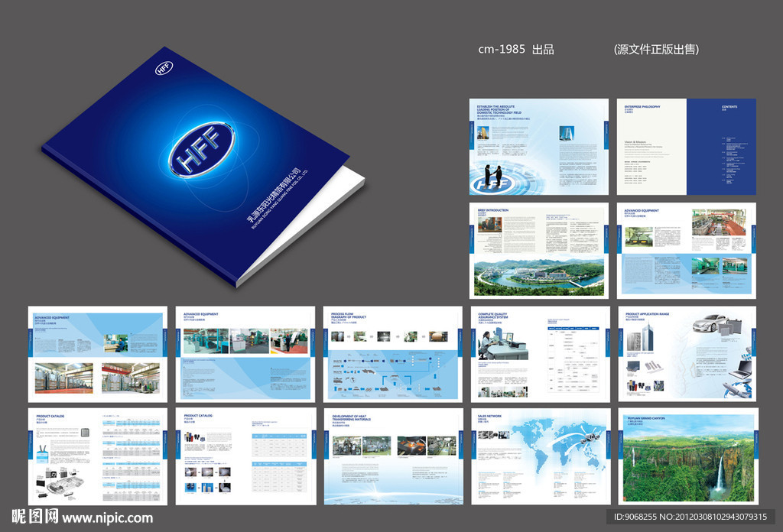Click the 'ENTERPRISE PHILOSOPHY' heading

[x=642, y=106]
